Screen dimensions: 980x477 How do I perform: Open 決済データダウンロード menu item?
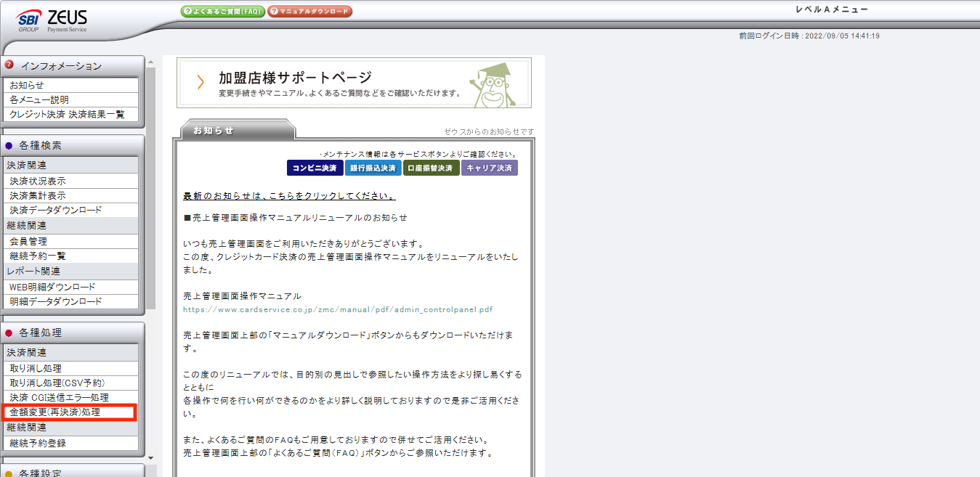[70, 210]
